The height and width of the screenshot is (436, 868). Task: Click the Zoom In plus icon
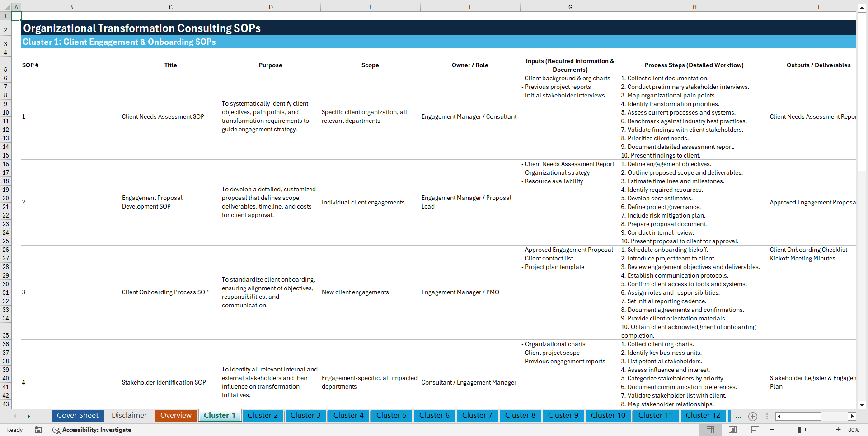click(839, 430)
